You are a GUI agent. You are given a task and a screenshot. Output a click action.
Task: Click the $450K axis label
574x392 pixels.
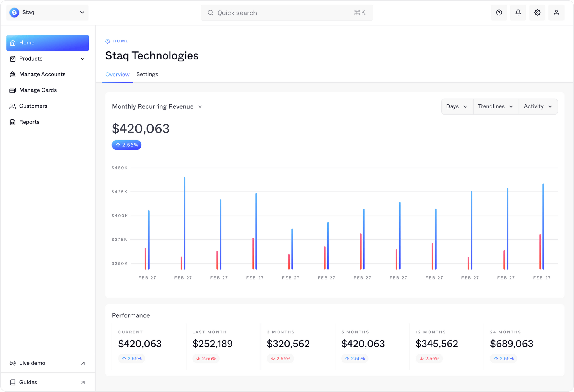pos(119,168)
